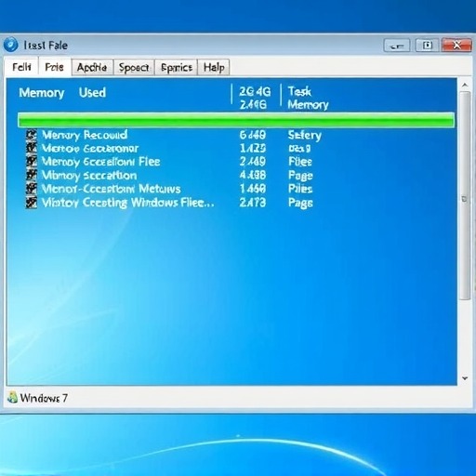476x476 pixels.
Task: Open the Sprrics tab
Action: 177,67
